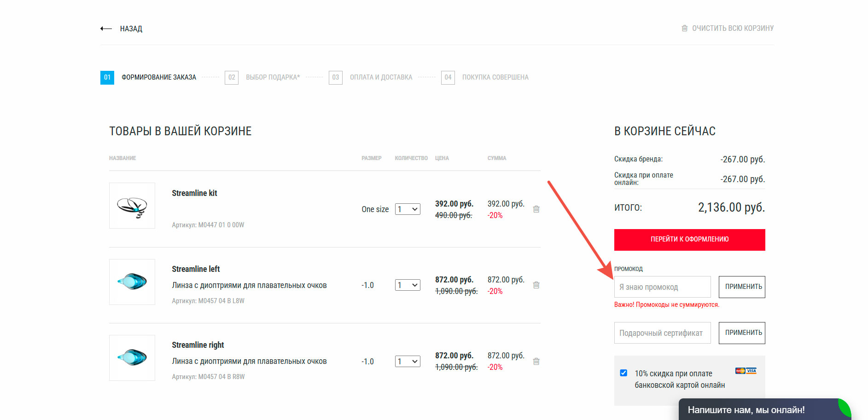Open Streamline right product thumbnail
The image size is (868, 420).
(x=132, y=358)
